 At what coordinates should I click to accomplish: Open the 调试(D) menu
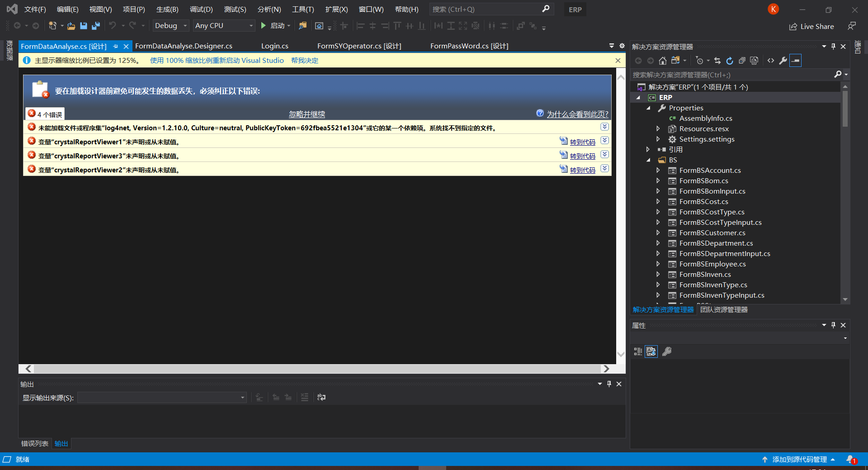(x=201, y=9)
